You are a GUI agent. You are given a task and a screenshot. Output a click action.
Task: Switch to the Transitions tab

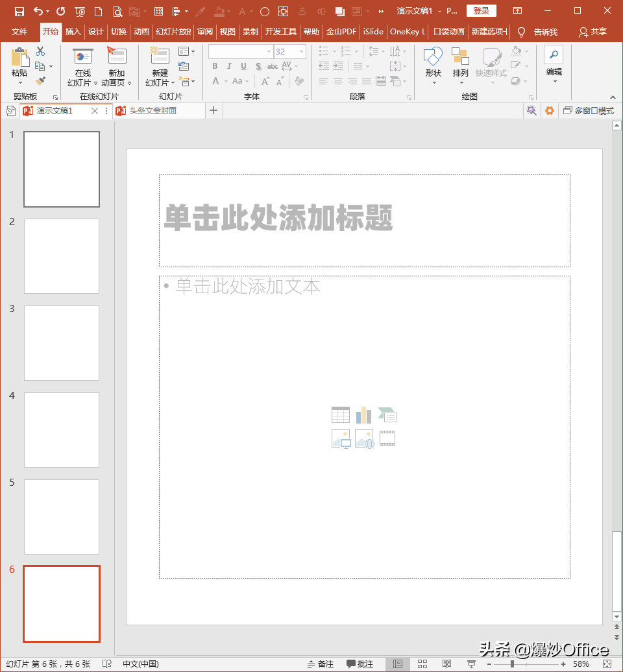pyautogui.click(x=118, y=32)
